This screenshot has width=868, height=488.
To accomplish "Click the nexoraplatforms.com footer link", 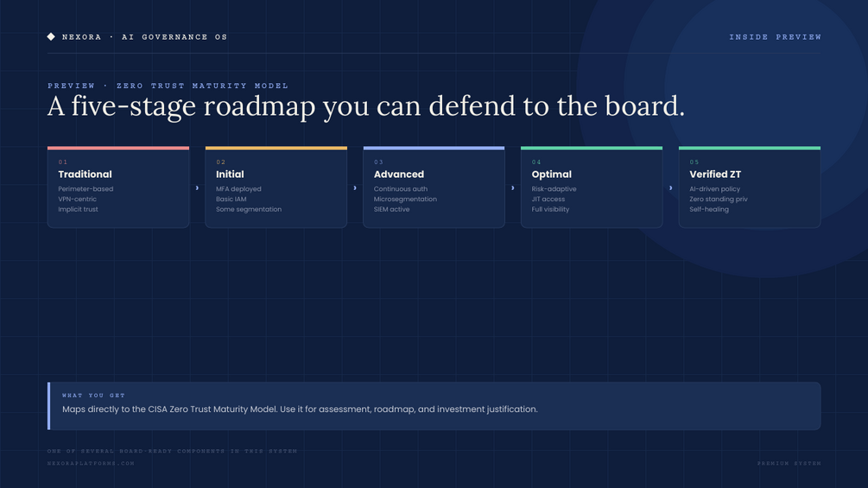I will coord(91,463).
